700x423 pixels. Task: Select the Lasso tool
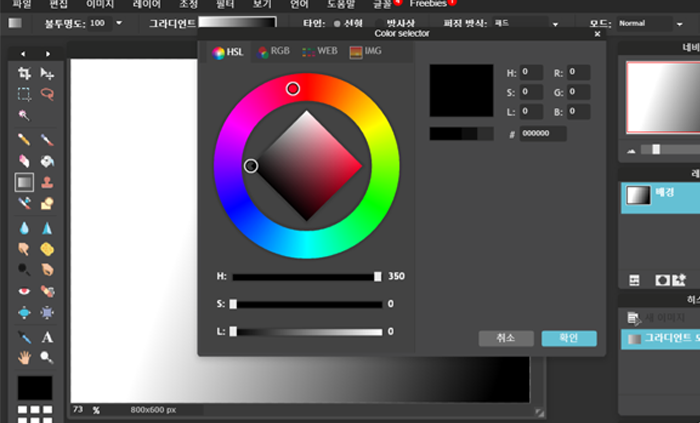[47, 94]
